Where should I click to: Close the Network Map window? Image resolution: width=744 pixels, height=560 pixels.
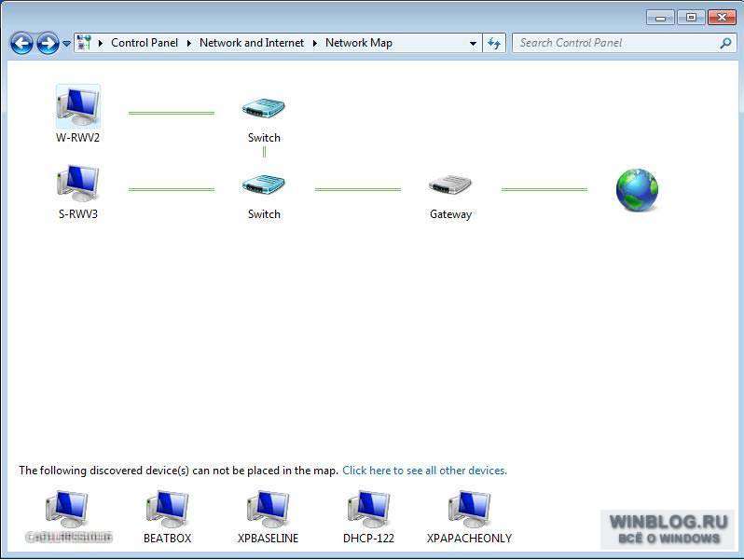(x=722, y=18)
